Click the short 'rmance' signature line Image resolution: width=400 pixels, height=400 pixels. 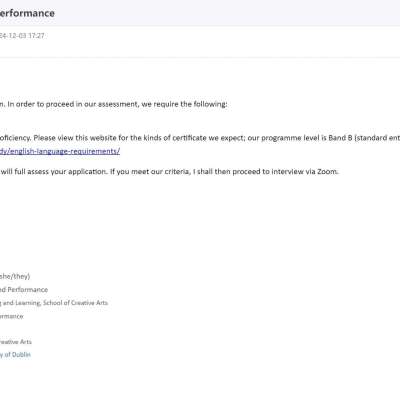pos(12,316)
